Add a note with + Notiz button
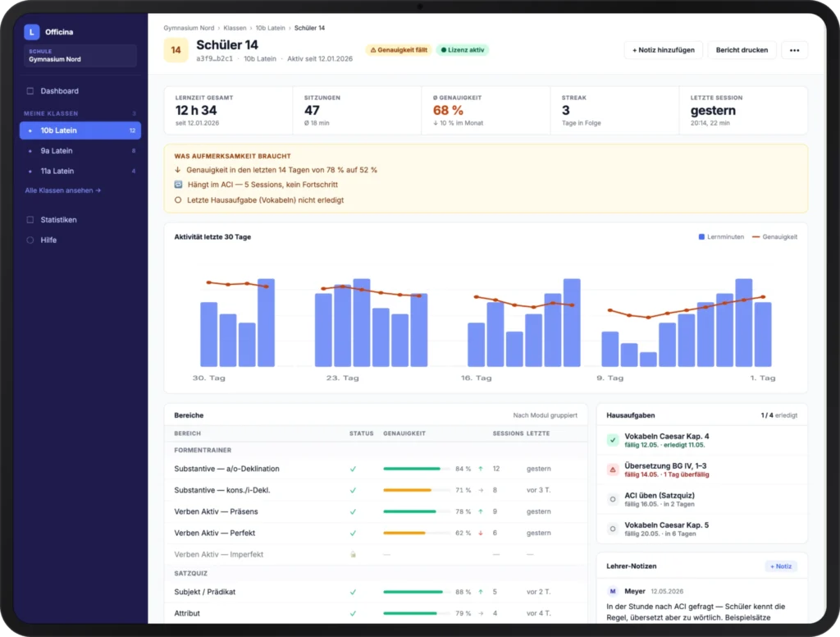The width and height of the screenshot is (840, 637). 781,566
